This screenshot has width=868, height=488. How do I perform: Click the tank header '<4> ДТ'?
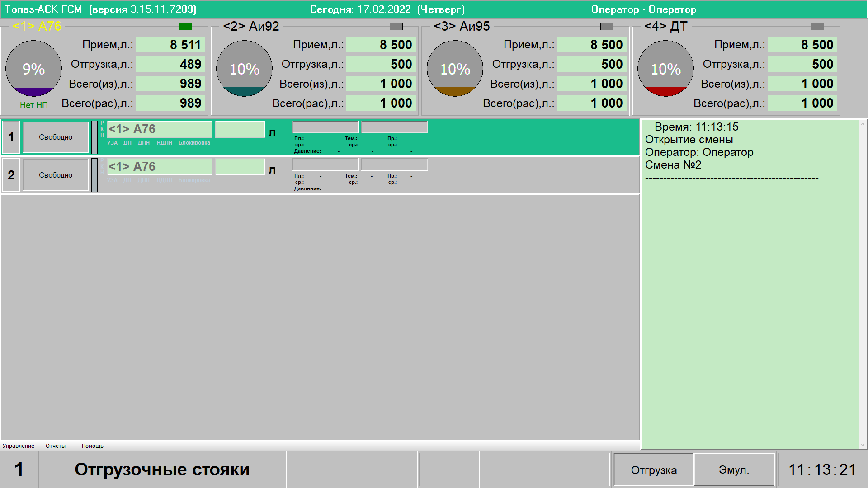coord(666,26)
